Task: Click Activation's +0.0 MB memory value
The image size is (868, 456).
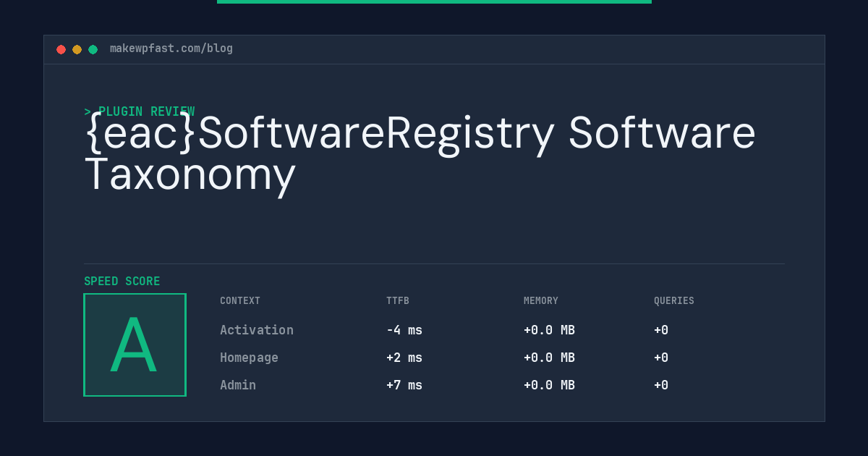Action: click(550, 330)
